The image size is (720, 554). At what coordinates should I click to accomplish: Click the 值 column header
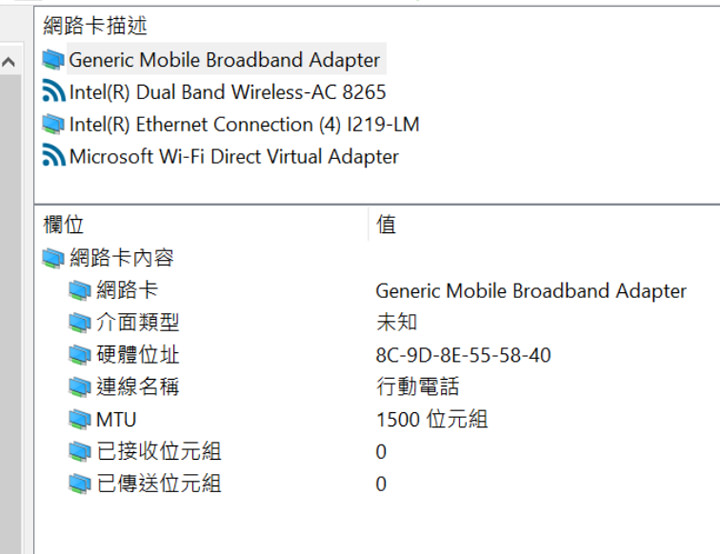[386, 225]
